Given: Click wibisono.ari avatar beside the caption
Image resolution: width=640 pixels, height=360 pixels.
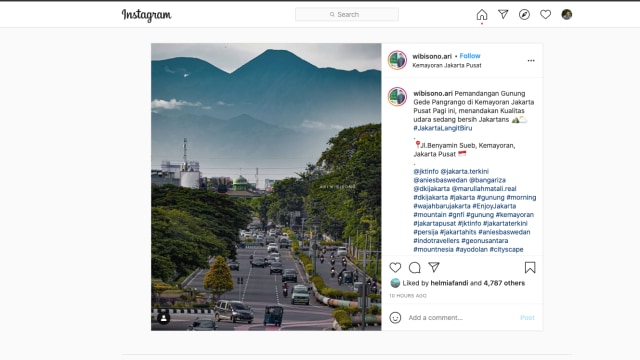Looking at the screenshot, I should pos(397,97).
